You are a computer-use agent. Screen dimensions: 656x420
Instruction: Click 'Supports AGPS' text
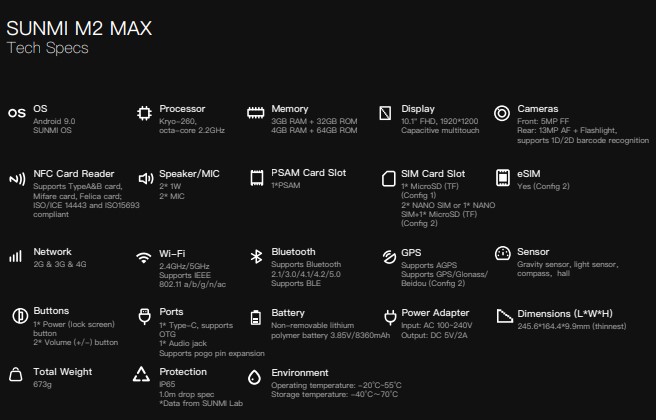[x=429, y=265]
